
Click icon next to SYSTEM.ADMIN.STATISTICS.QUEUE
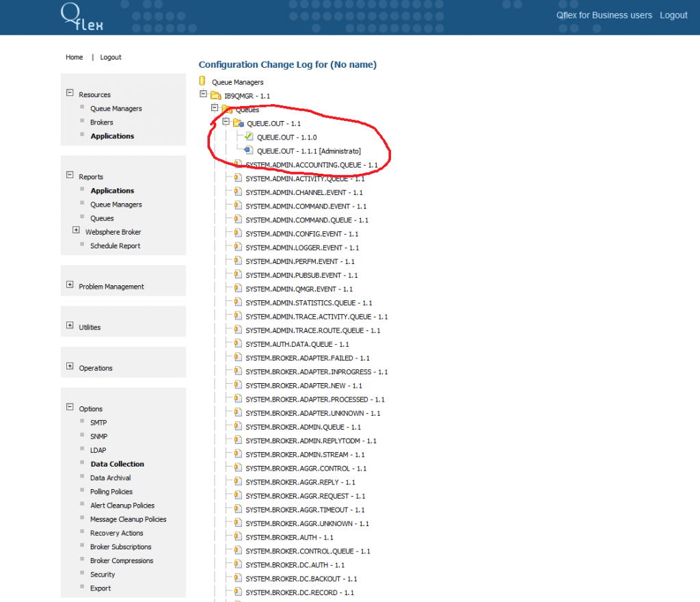[x=238, y=302]
